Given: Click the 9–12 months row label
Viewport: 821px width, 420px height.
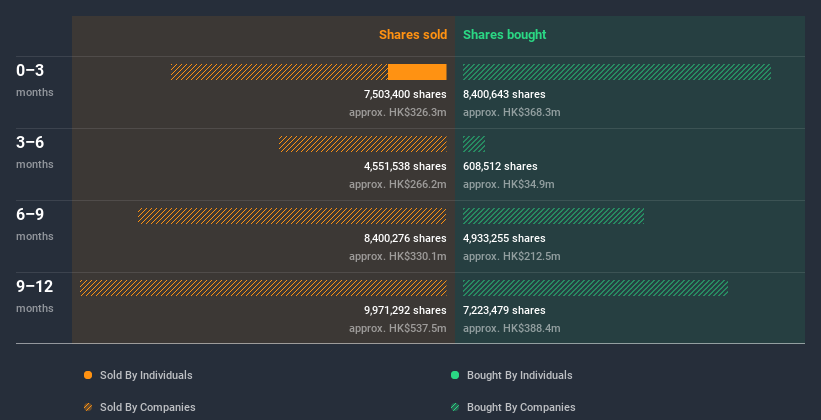Looking at the screenshot, I should pos(35,296).
